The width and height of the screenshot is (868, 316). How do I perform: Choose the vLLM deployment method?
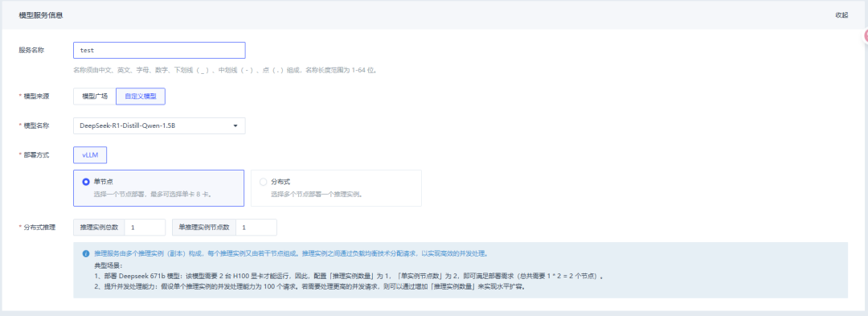(x=90, y=155)
